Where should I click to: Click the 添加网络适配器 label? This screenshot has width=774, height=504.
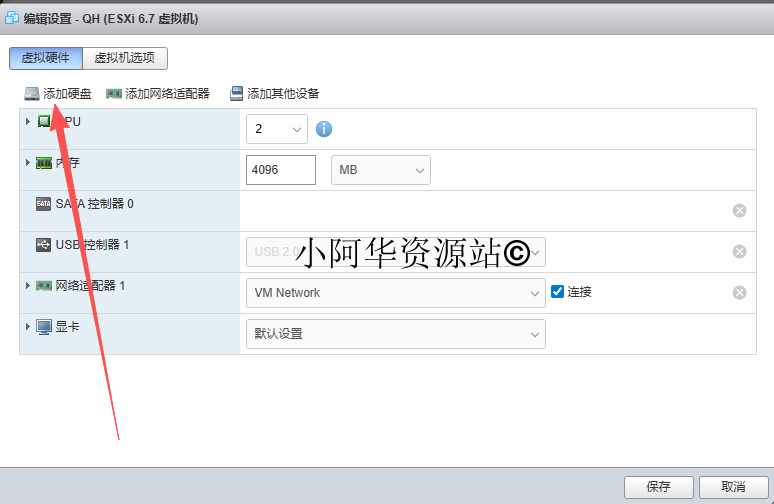(x=167, y=93)
